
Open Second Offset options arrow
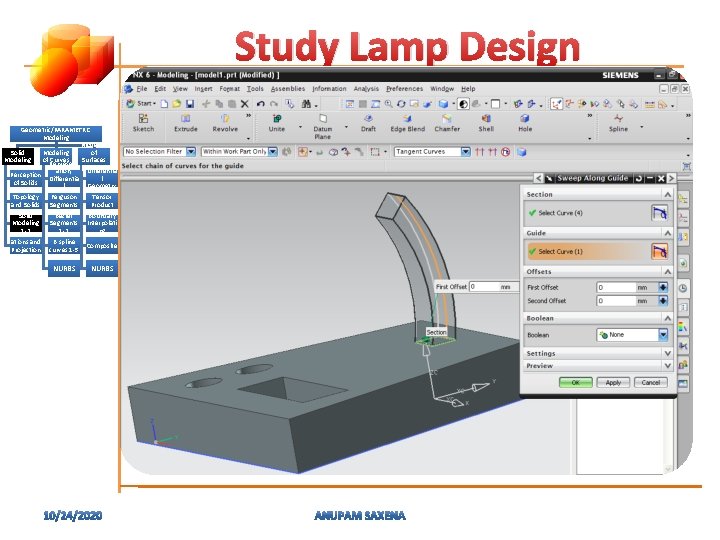(x=663, y=301)
